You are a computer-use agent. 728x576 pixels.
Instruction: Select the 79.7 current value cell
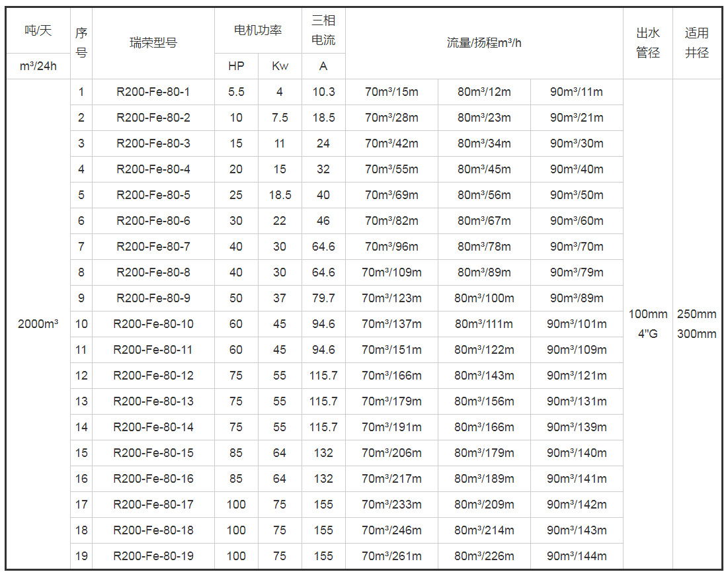(323, 298)
